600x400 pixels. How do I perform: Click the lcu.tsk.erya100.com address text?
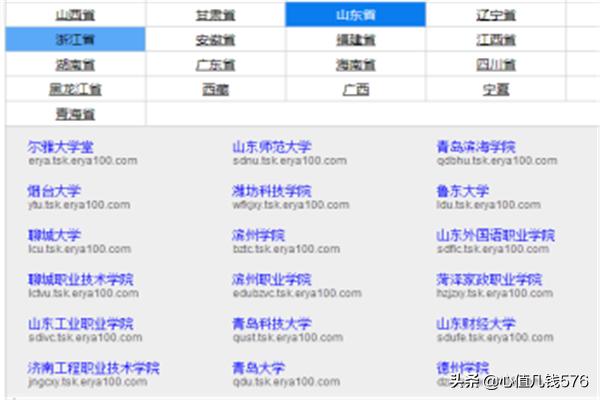pos(80,249)
